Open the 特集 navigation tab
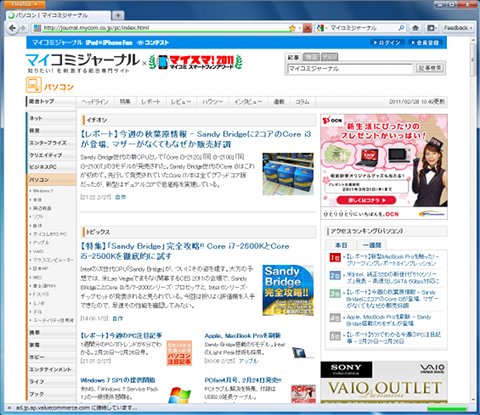The width and height of the screenshot is (480, 415). click(x=125, y=102)
